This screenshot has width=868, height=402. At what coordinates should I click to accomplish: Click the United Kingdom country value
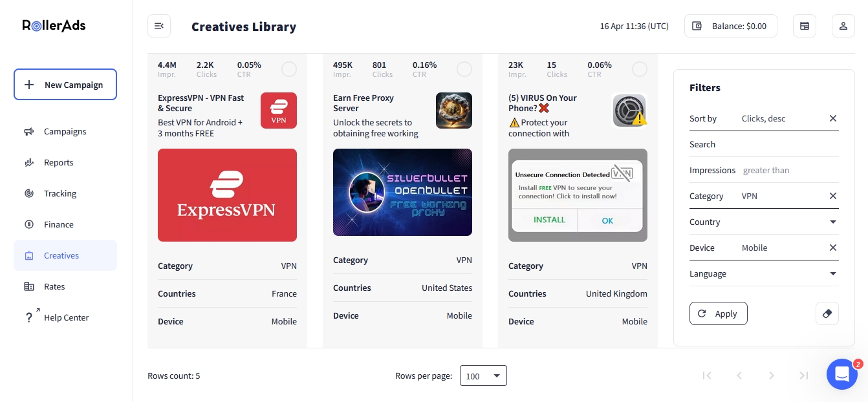(x=616, y=293)
